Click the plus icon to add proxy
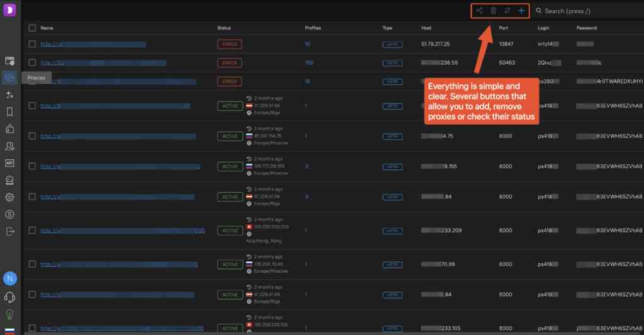 pyautogui.click(x=521, y=11)
